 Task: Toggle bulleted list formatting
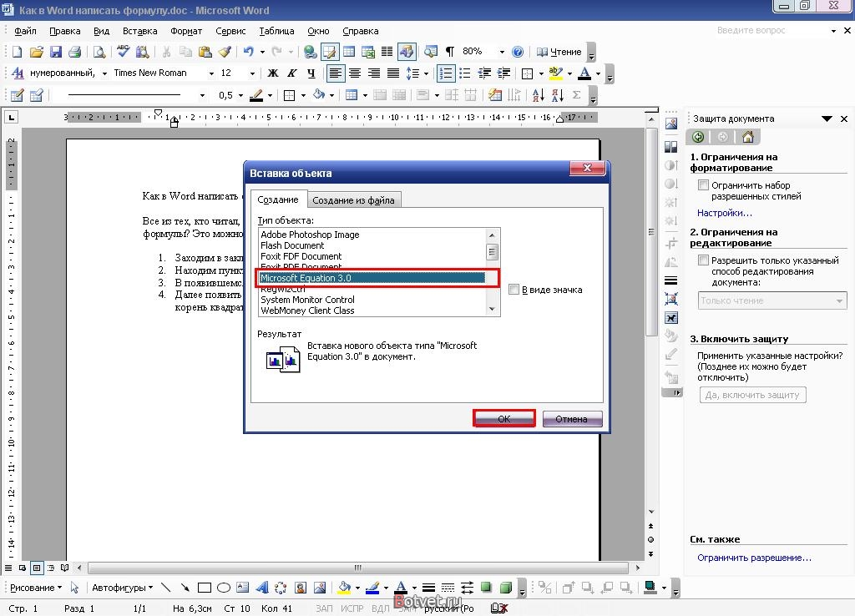click(464, 73)
